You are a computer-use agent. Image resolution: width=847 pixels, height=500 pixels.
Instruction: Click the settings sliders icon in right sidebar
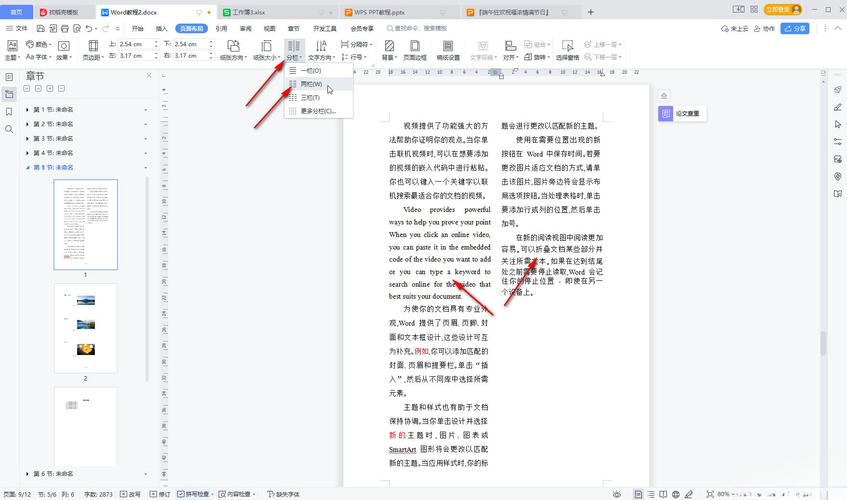838,141
